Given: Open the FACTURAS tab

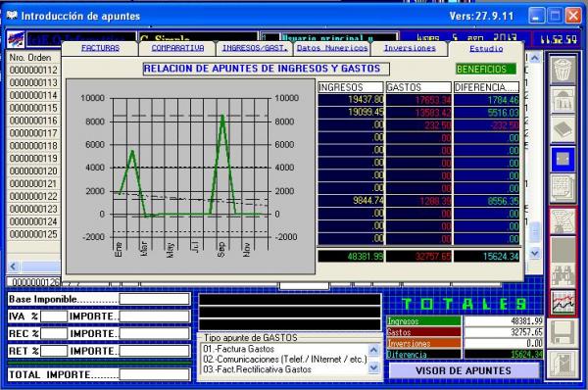Looking at the screenshot, I should click(x=100, y=48).
